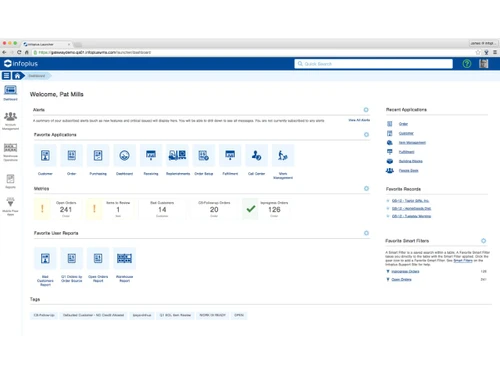Select the WORK OK READY tag

pyautogui.click(x=212, y=315)
